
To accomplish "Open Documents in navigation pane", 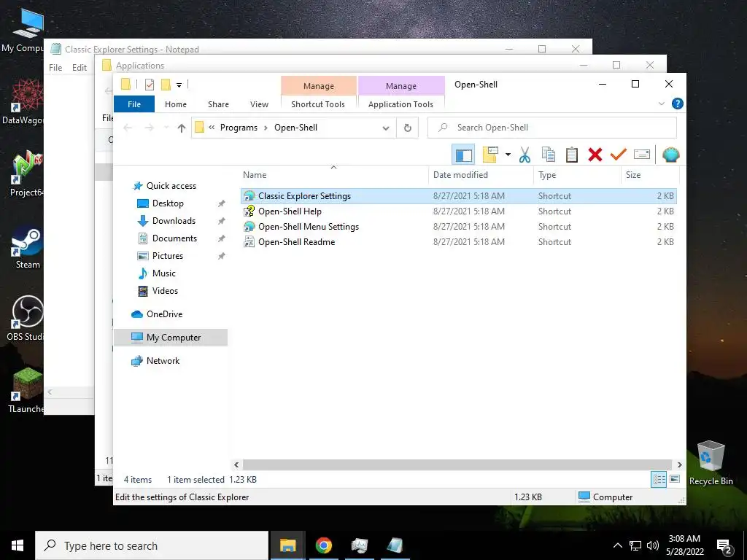I will (x=174, y=238).
